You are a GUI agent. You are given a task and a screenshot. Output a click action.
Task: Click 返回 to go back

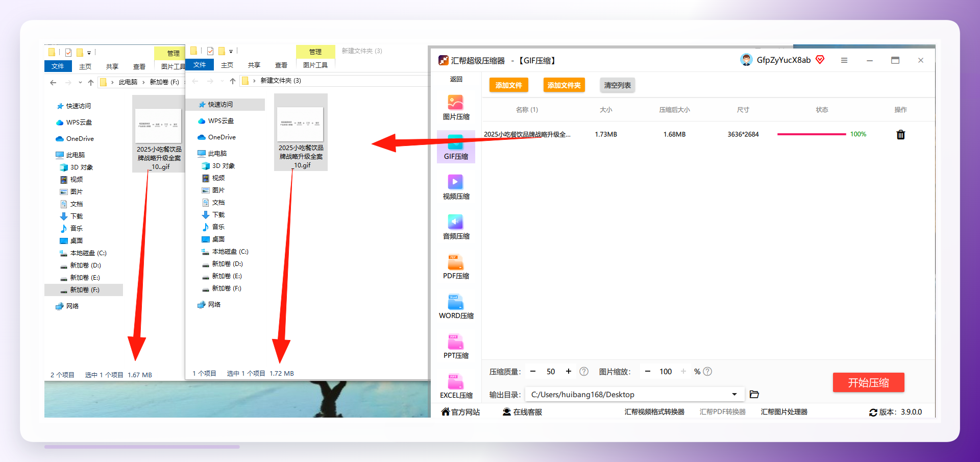click(456, 79)
